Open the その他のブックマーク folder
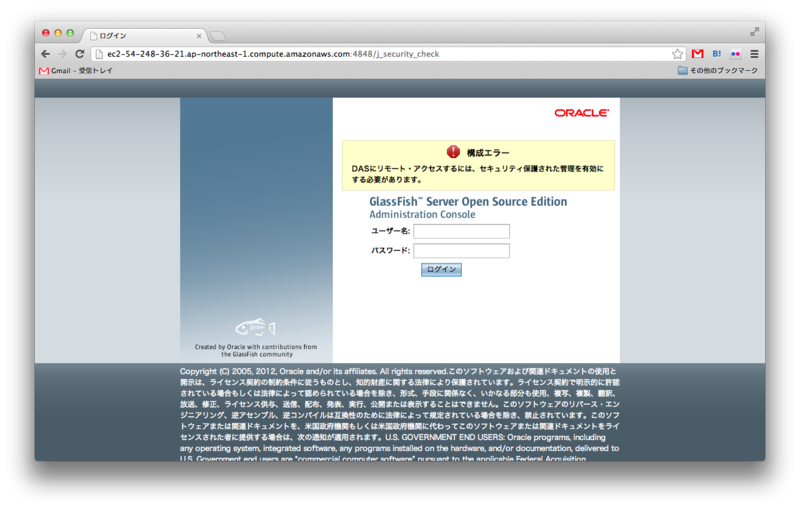The image size is (800, 509). point(717,70)
